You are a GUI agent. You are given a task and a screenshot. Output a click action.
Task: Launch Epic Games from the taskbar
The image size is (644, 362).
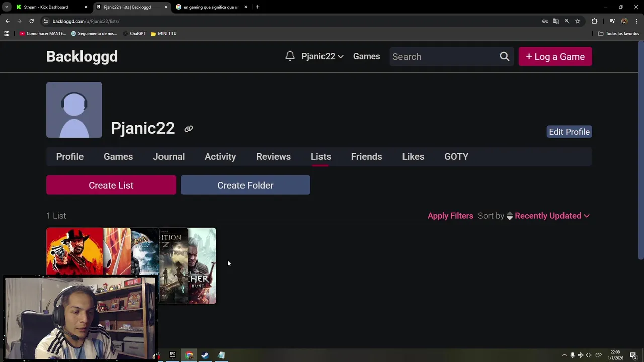(x=172, y=355)
